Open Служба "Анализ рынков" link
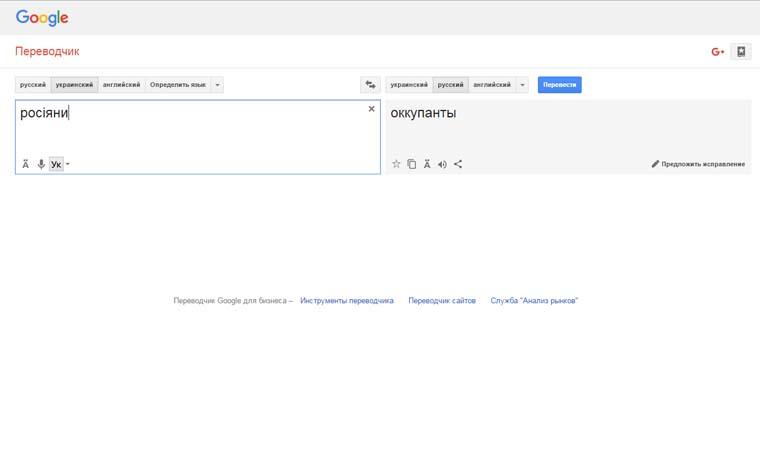The height and width of the screenshot is (450, 760). 534,301
